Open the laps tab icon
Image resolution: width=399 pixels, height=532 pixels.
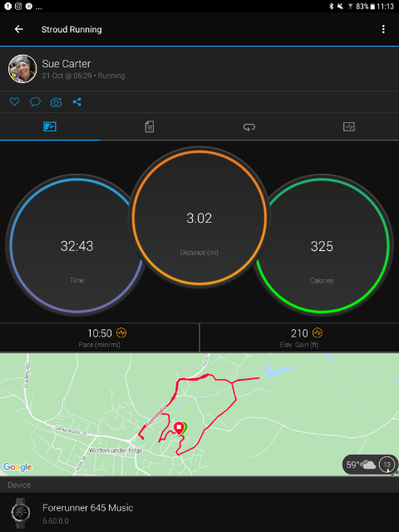249,127
